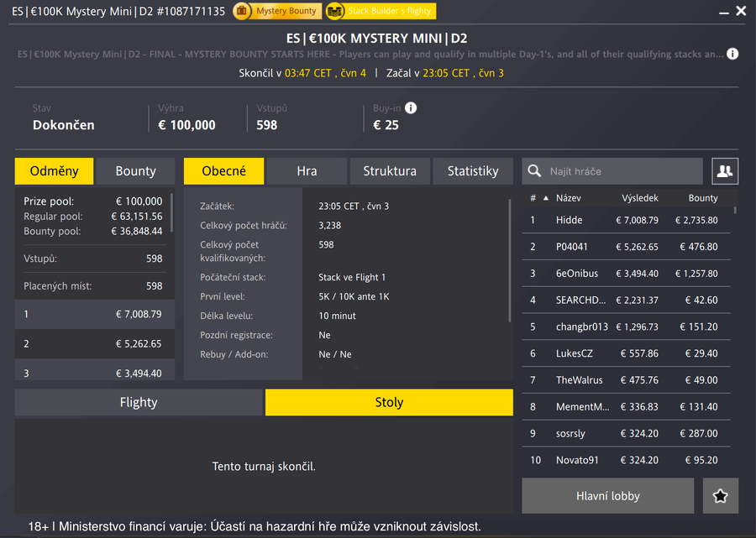Image resolution: width=756 pixels, height=538 pixels.
Task: Select player P04041 row
Action: point(626,247)
